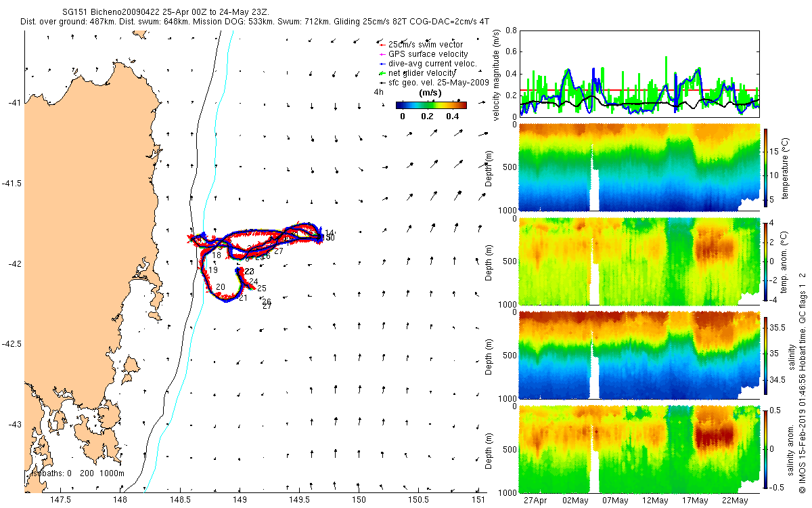Viewport: 812px width, 508px height.
Task: Click the dive number '20' label on track
Action: (x=221, y=288)
